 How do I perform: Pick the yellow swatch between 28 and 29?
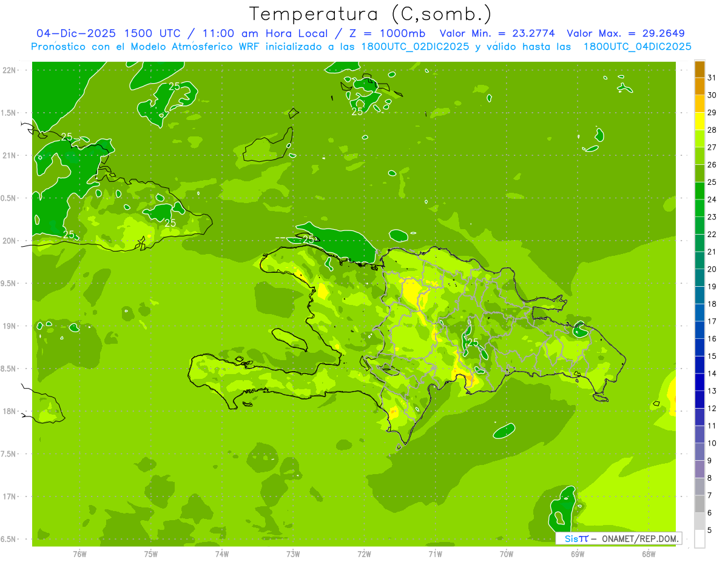pos(699,121)
